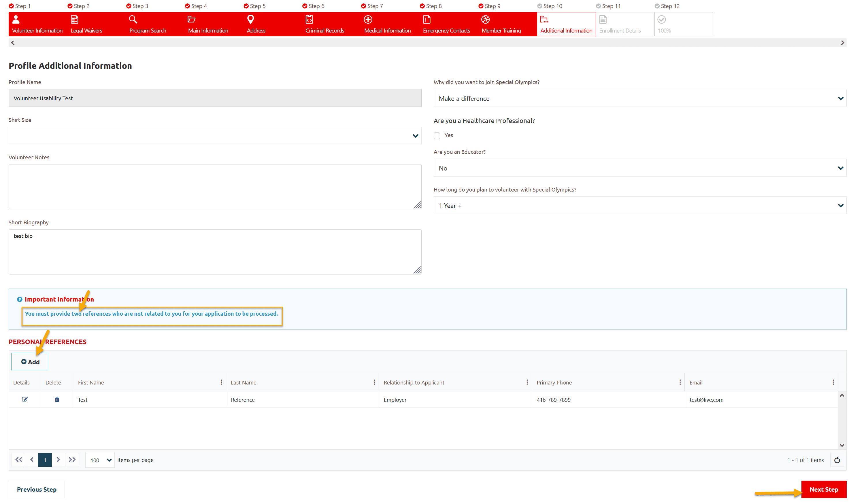The width and height of the screenshot is (851, 504).
Task: Click the Previous Step button
Action: (37, 489)
